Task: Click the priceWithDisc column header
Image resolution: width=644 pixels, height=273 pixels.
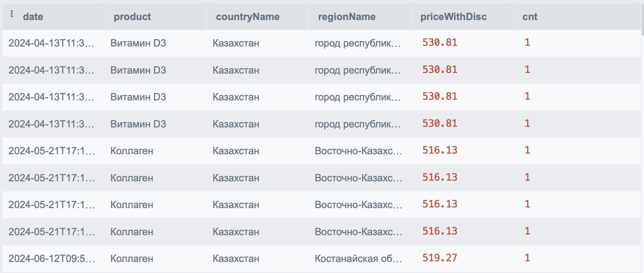Action: 453,17
